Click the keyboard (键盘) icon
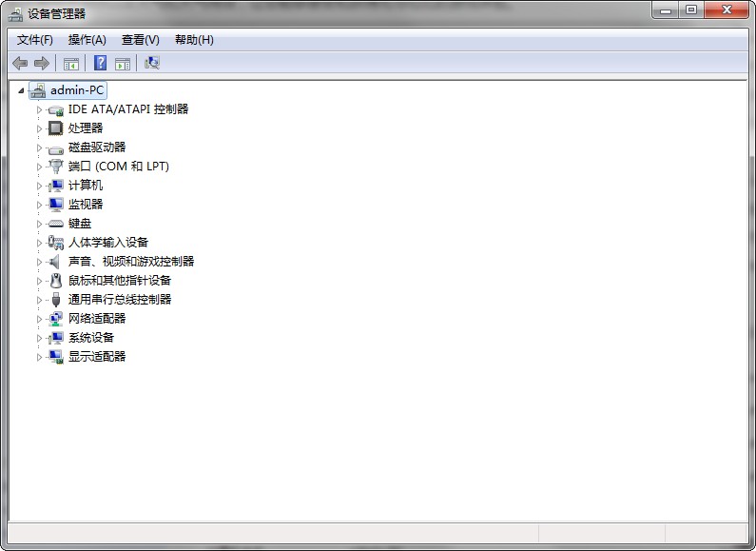756x551 pixels. [56, 224]
